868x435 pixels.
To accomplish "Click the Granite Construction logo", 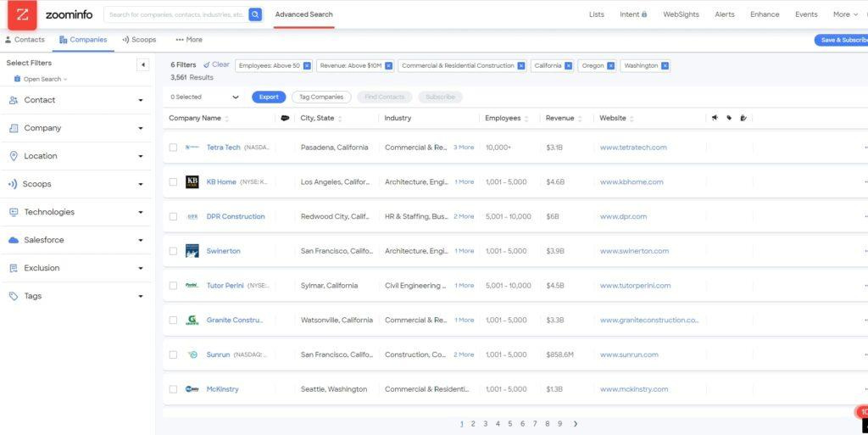I will coord(192,320).
